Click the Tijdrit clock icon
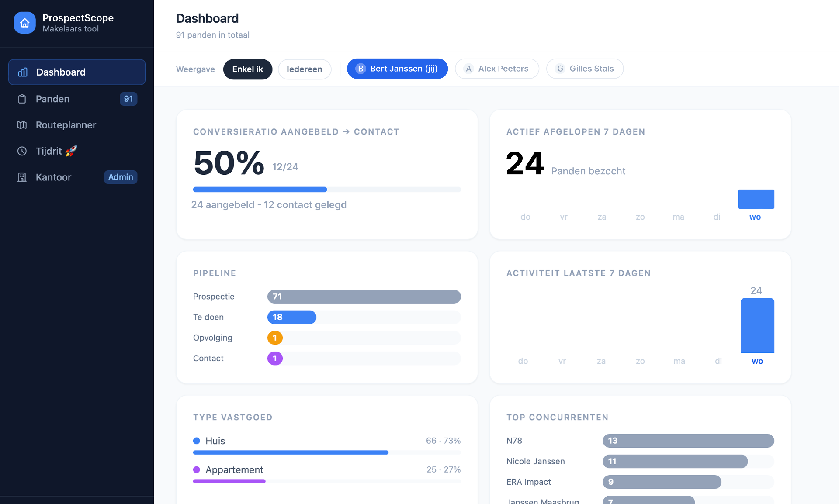Viewport: 839px width, 504px height. click(22, 151)
